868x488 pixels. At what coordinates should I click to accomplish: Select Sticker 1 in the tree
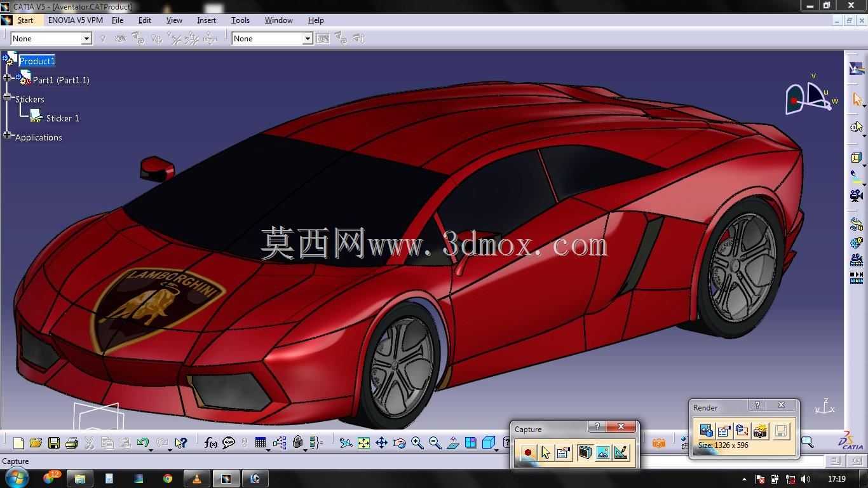pos(62,118)
